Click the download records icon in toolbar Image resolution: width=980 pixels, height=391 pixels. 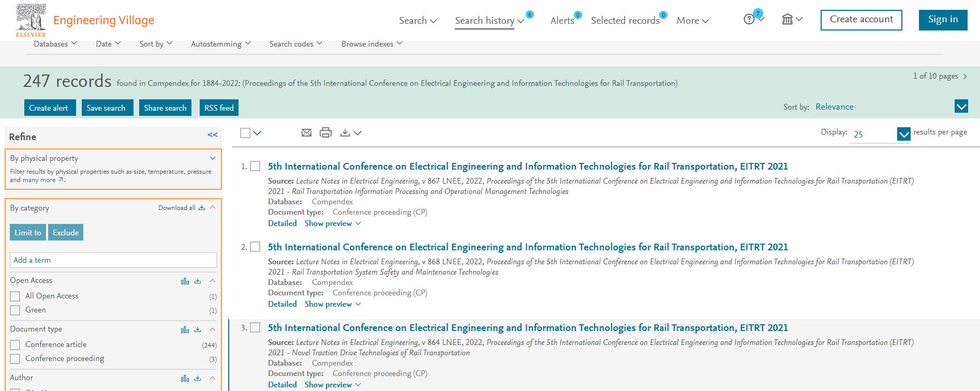[345, 133]
